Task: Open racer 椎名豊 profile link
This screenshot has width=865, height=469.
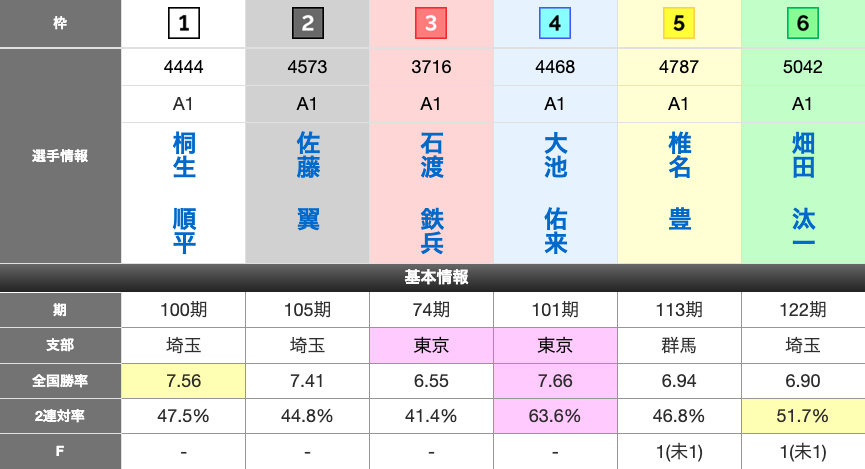Action: pos(680,182)
